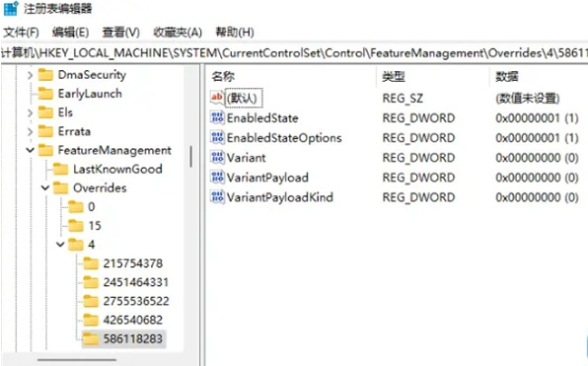Select the Variant DWORD value icon
The width and height of the screenshot is (588, 366).
(x=217, y=158)
